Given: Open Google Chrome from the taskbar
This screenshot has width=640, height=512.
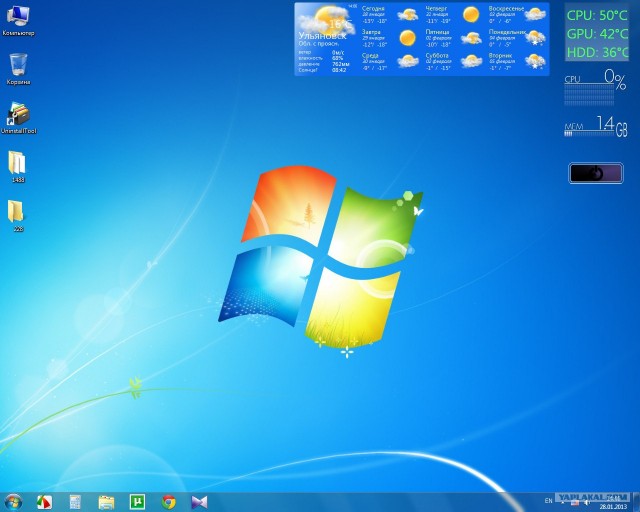Looking at the screenshot, I should click(169, 501).
